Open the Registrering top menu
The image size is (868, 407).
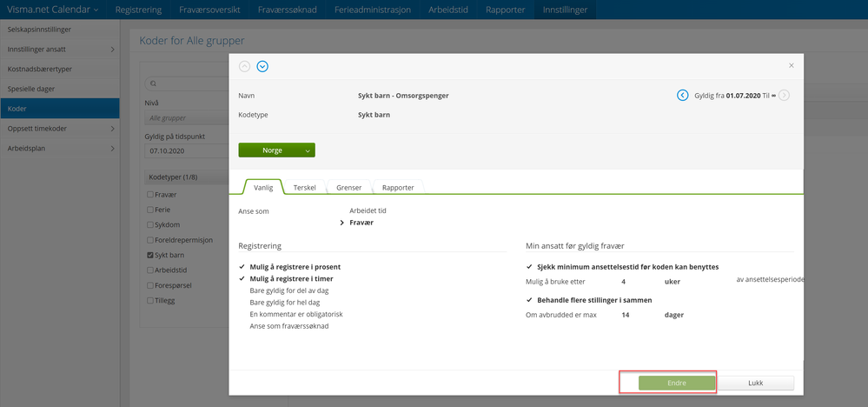point(138,10)
